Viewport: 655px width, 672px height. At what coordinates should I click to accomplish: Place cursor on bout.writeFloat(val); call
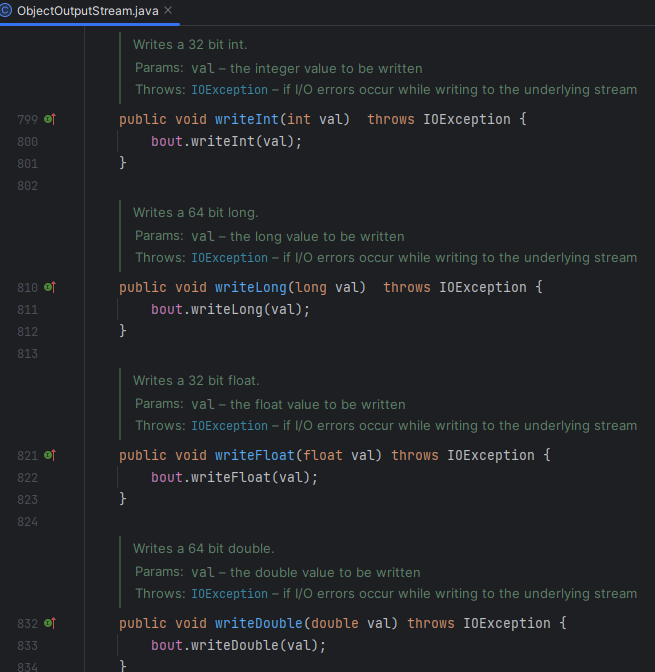(234, 477)
